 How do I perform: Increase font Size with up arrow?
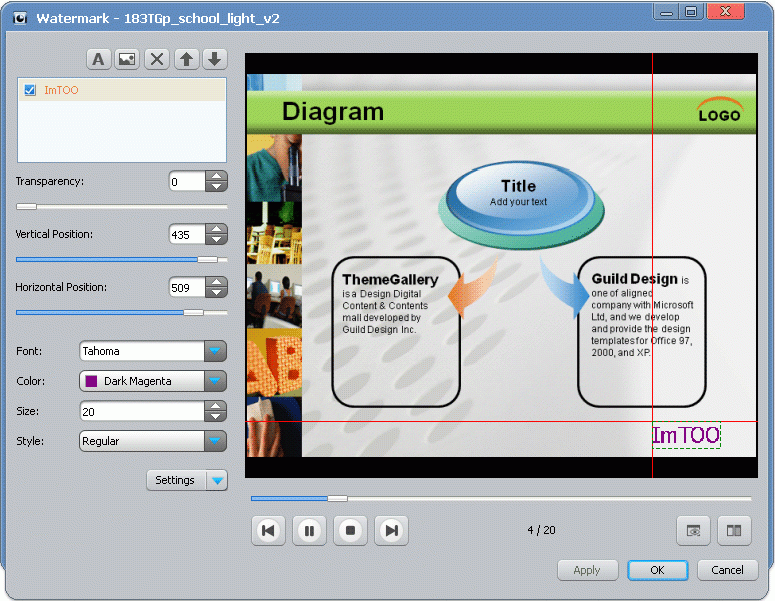point(216,406)
